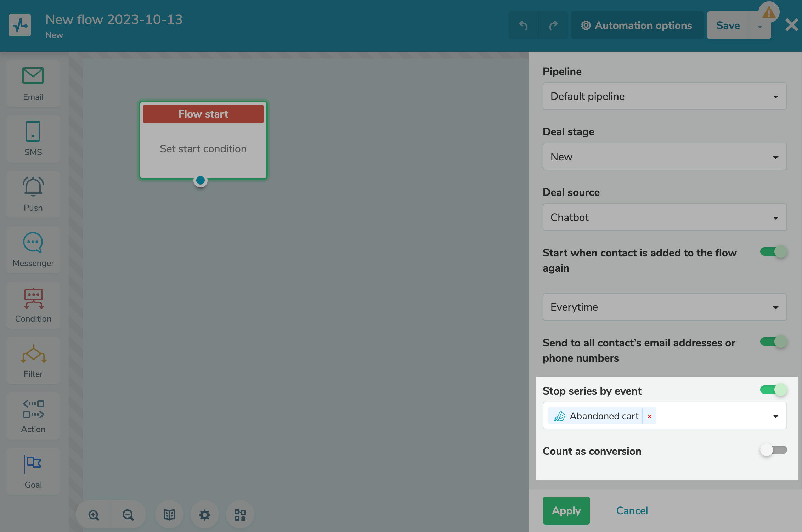Screen dimensions: 802x532
Task: Select the Filter element icon
Action: pyautogui.click(x=33, y=354)
